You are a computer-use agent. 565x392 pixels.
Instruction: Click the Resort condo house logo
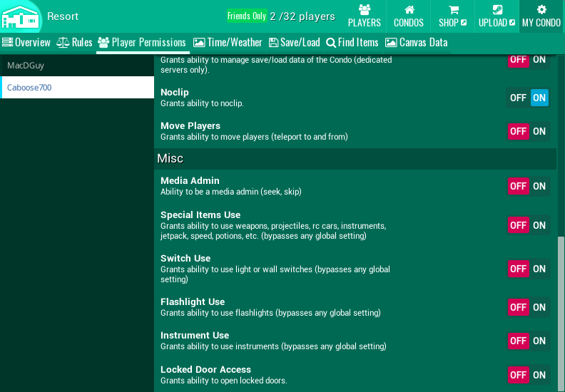click(20, 17)
